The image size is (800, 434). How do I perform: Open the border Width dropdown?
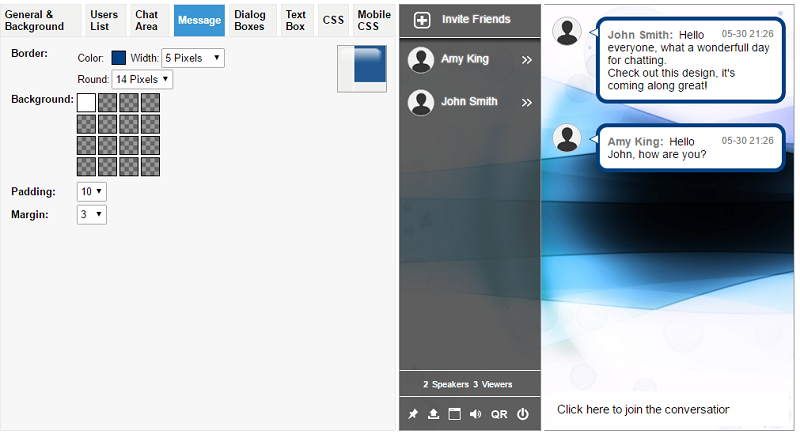[192, 58]
